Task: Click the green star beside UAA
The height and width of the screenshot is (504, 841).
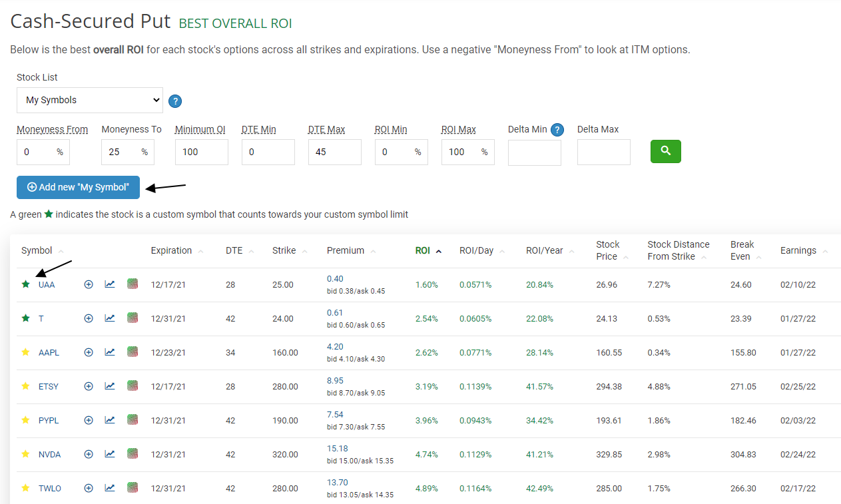Action: pyautogui.click(x=26, y=284)
